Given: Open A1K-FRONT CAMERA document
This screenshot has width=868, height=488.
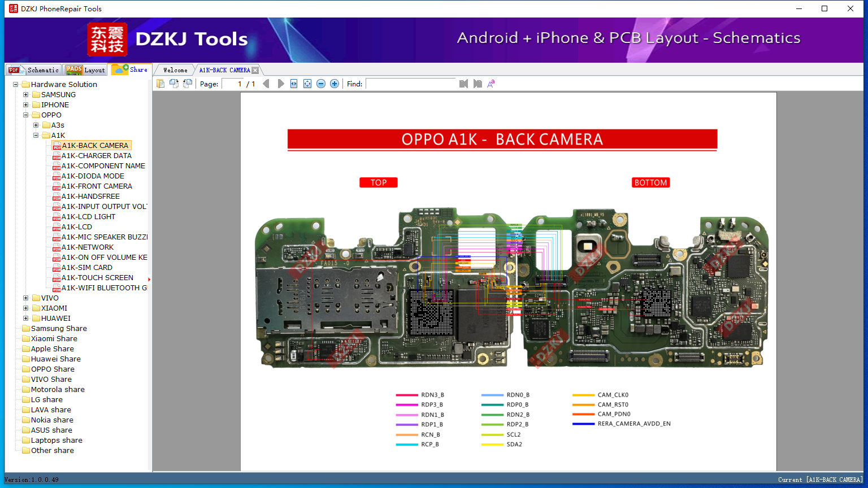Looking at the screenshot, I should tap(97, 186).
